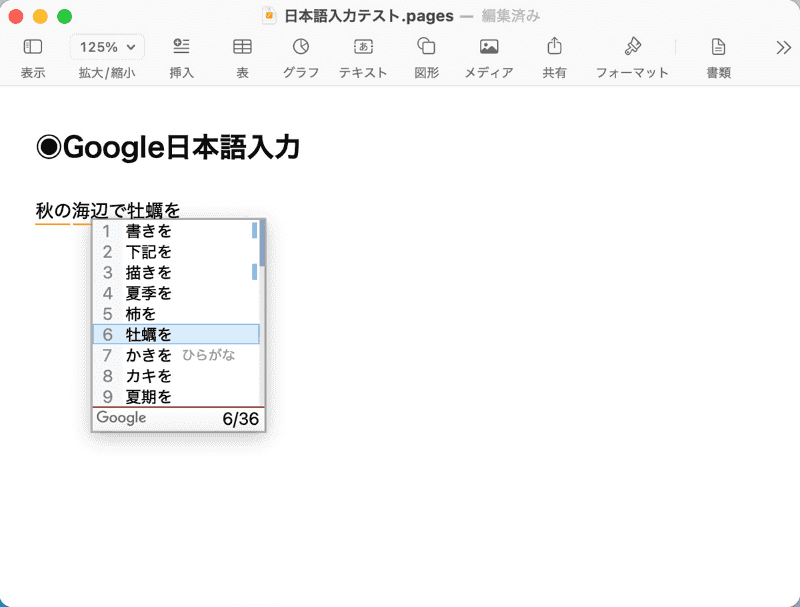Viewport: 800px width, 607px height.
Task: Click the blue usage marker beside 書きを
Action: click(x=254, y=231)
